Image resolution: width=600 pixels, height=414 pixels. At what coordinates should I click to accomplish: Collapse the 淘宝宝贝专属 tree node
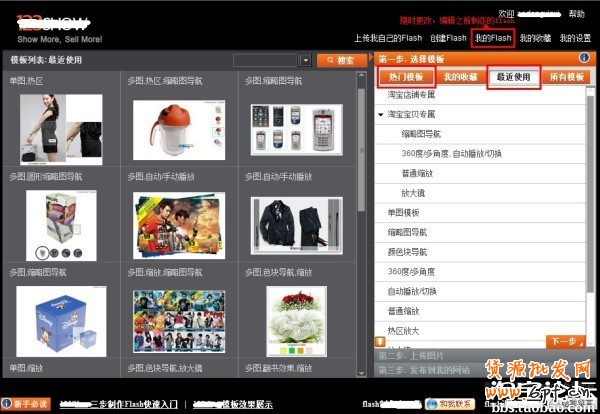381,115
